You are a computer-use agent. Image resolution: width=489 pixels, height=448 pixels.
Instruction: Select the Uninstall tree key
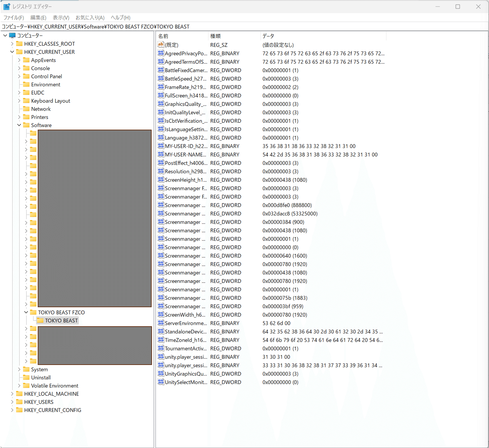(41, 377)
